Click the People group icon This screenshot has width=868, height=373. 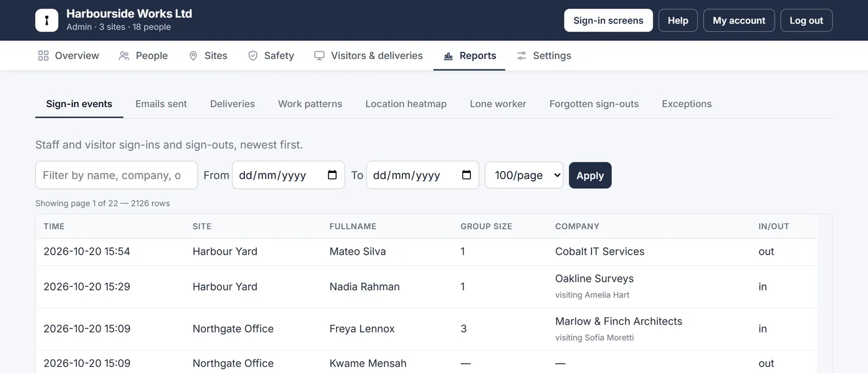coord(124,56)
